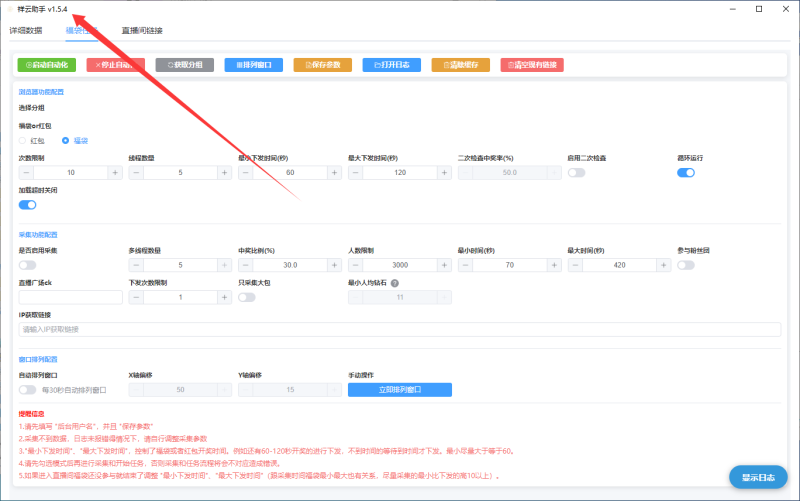
Task: Click the 次数限制 value field showing 10
Action: click(70, 173)
